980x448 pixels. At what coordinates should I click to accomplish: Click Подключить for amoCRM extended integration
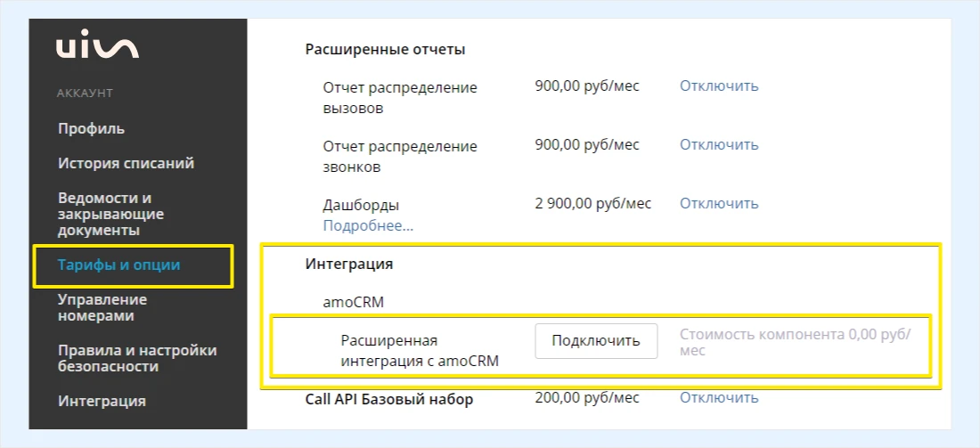pos(596,341)
